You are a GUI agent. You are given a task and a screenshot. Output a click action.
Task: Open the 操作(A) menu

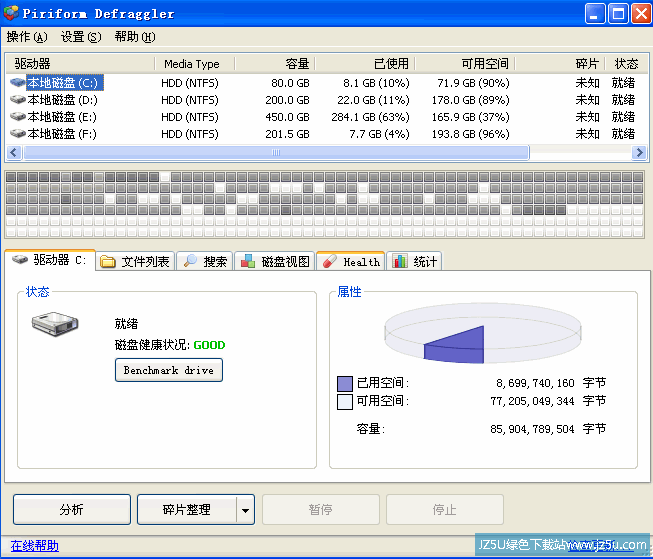tap(27, 37)
